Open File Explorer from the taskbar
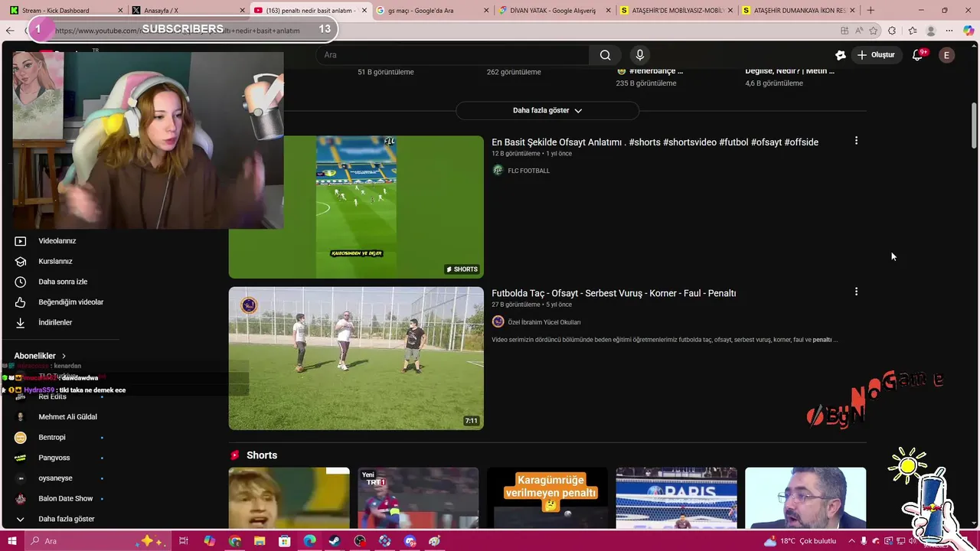 point(260,541)
